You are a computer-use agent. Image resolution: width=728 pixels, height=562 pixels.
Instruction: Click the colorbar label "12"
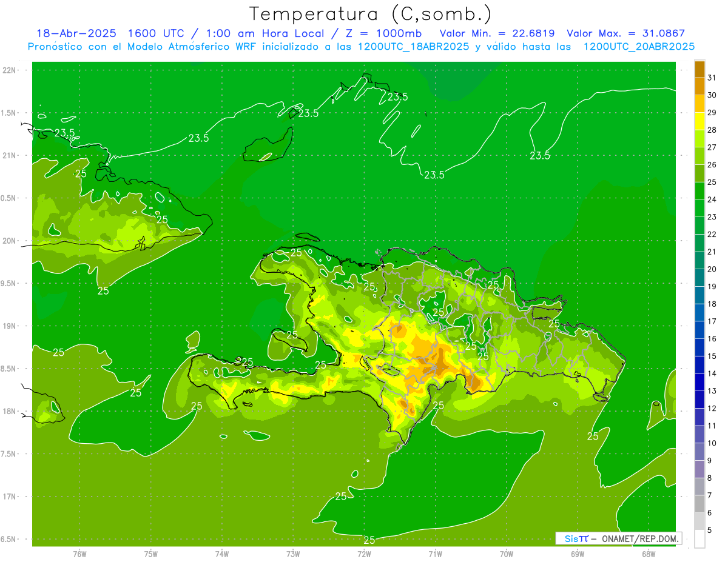click(712, 408)
